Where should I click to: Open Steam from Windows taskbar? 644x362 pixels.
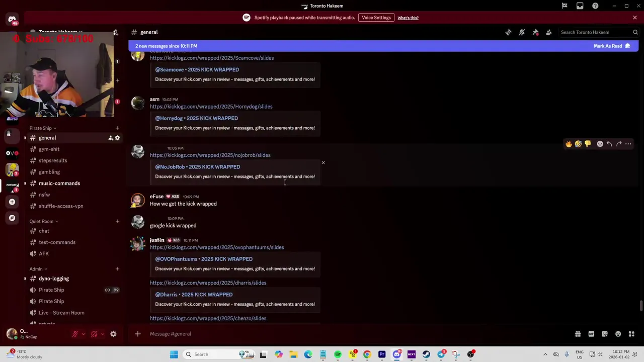[x=426, y=354]
